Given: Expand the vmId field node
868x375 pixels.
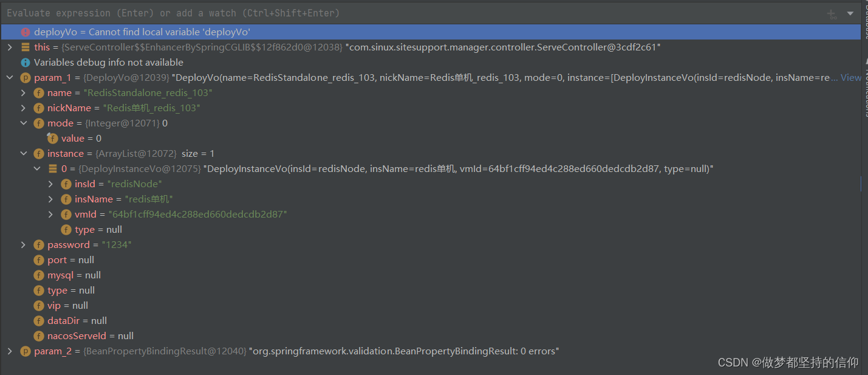Looking at the screenshot, I should coord(50,215).
